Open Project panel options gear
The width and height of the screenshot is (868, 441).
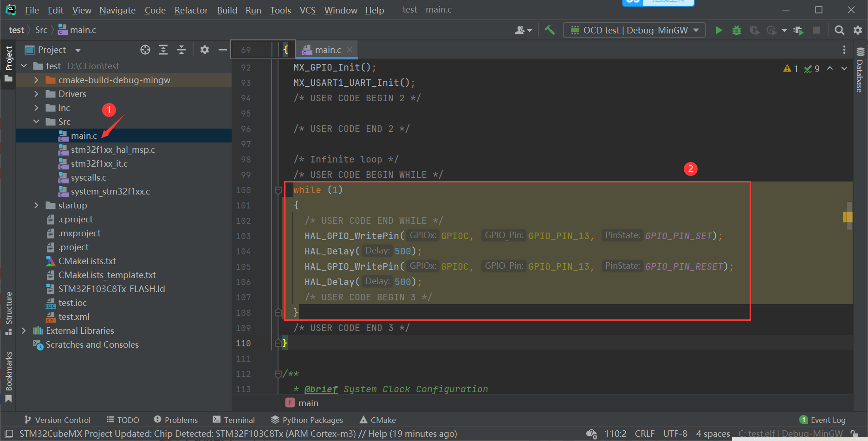(x=204, y=50)
